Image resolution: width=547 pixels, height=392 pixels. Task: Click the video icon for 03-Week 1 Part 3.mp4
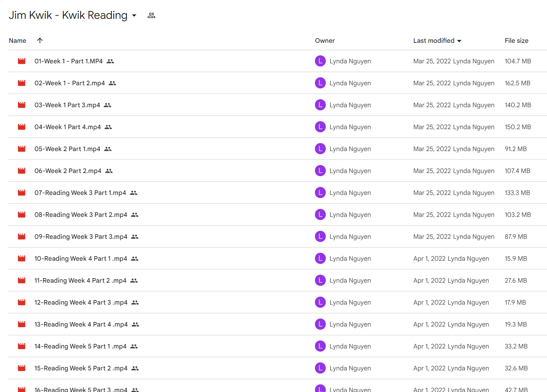22,105
